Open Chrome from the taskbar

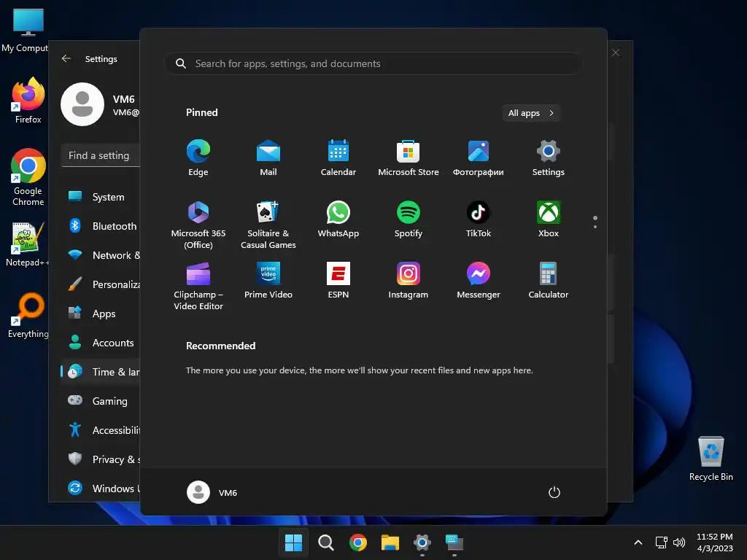coord(357,542)
